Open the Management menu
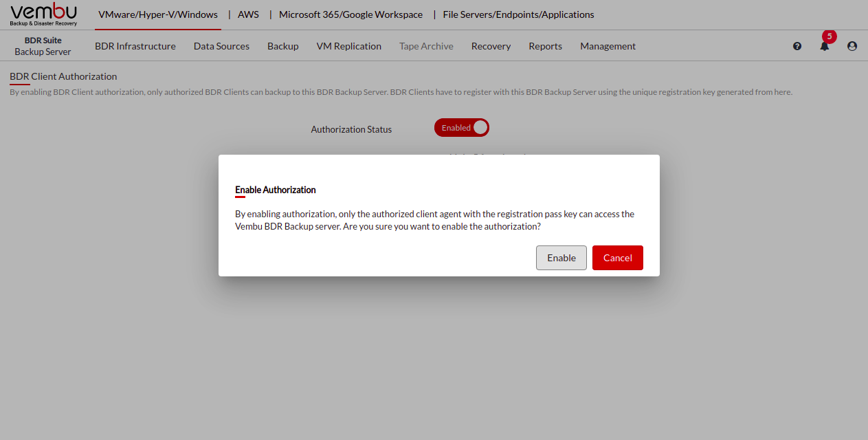This screenshot has width=868, height=440. [x=608, y=46]
